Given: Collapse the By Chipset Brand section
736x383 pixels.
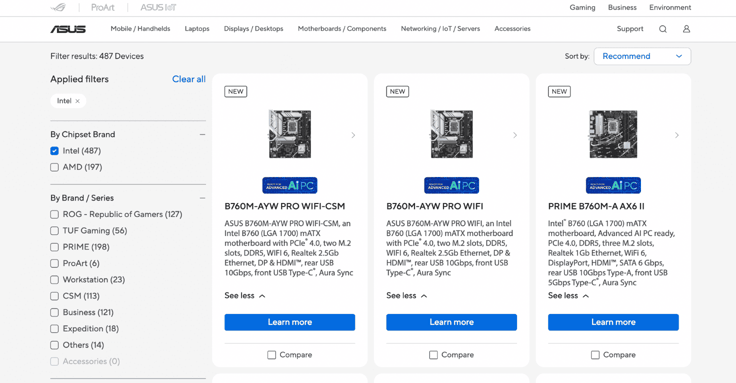Looking at the screenshot, I should click(202, 135).
